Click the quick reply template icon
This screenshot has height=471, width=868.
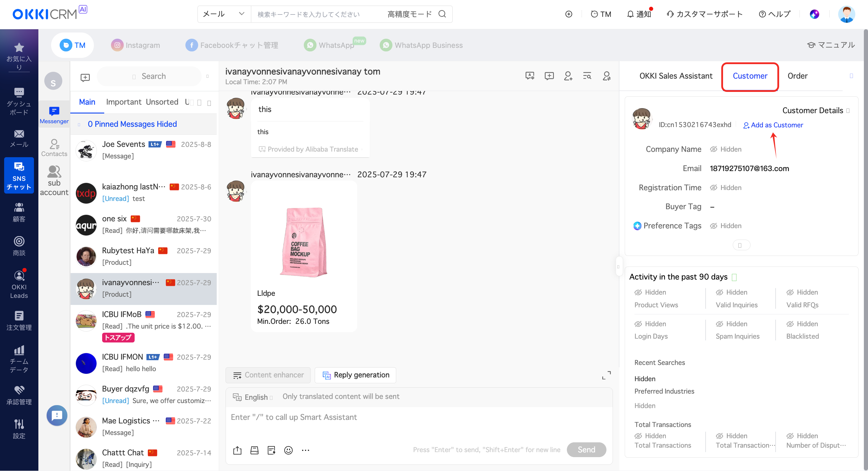point(272,450)
